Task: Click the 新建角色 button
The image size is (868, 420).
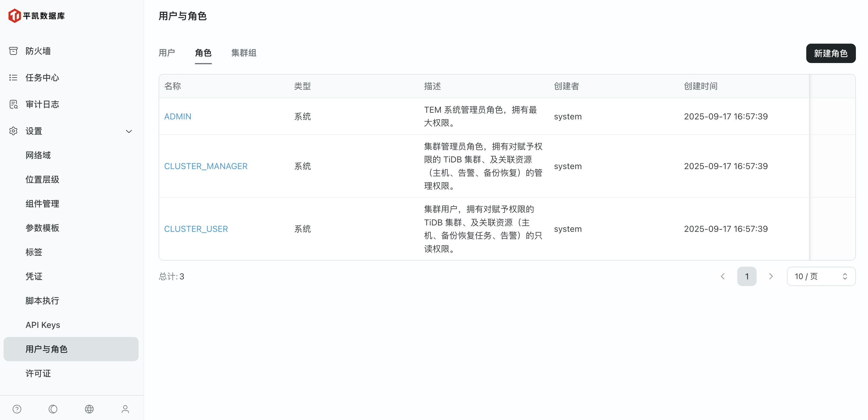Action: pyautogui.click(x=830, y=53)
